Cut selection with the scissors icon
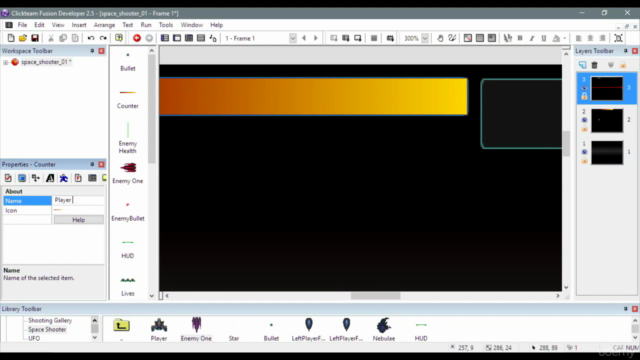 click(x=51, y=38)
